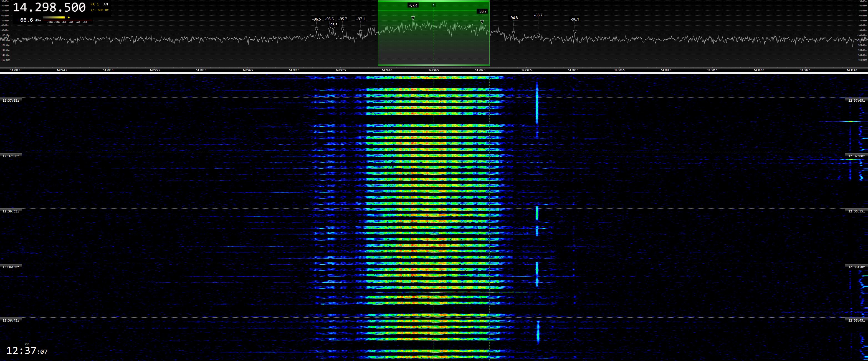Click the -80.7 peak marker triangle
Screen dimensions: 868x361
[x=482, y=22]
